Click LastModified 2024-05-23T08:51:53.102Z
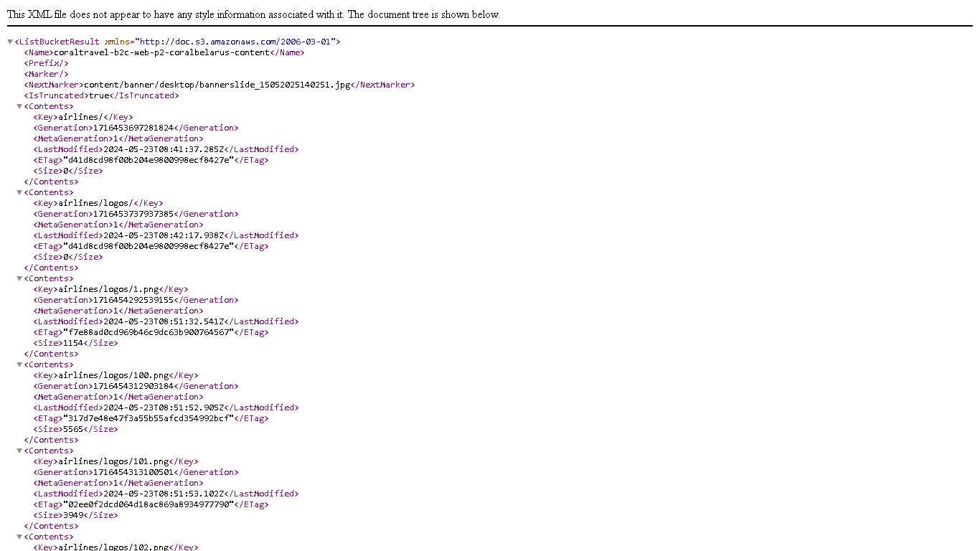Viewport: 980px width, 551px height. pyautogui.click(x=164, y=494)
